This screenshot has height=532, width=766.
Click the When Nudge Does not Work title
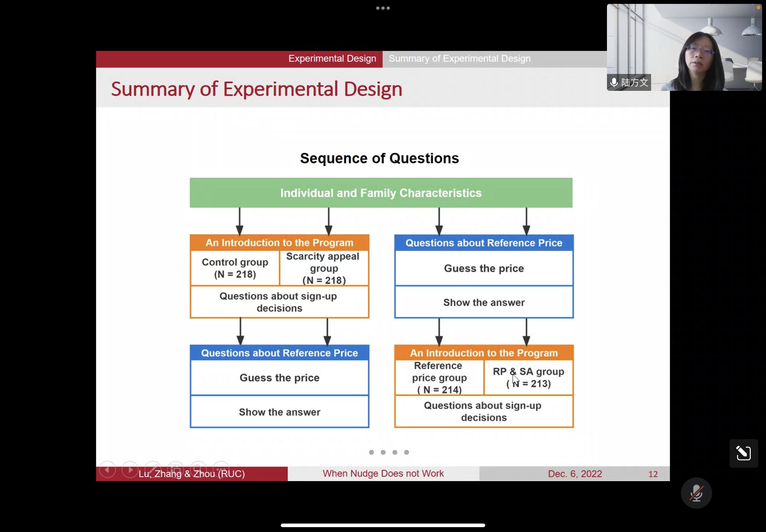(383, 474)
